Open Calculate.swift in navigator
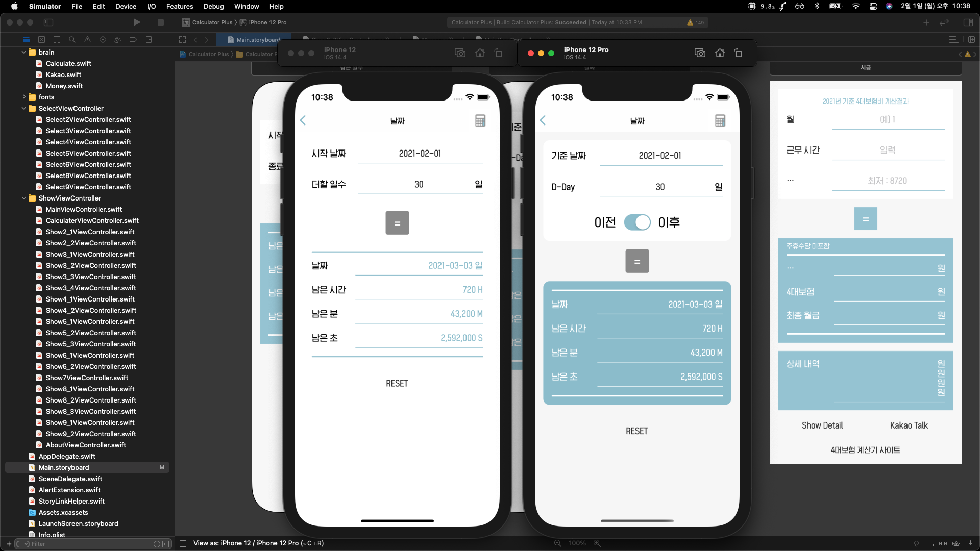 click(x=68, y=63)
